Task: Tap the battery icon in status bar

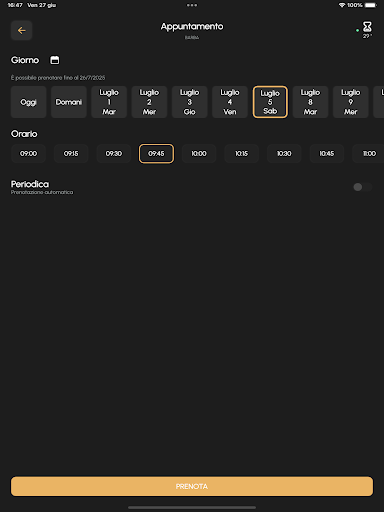Action: [370, 5]
